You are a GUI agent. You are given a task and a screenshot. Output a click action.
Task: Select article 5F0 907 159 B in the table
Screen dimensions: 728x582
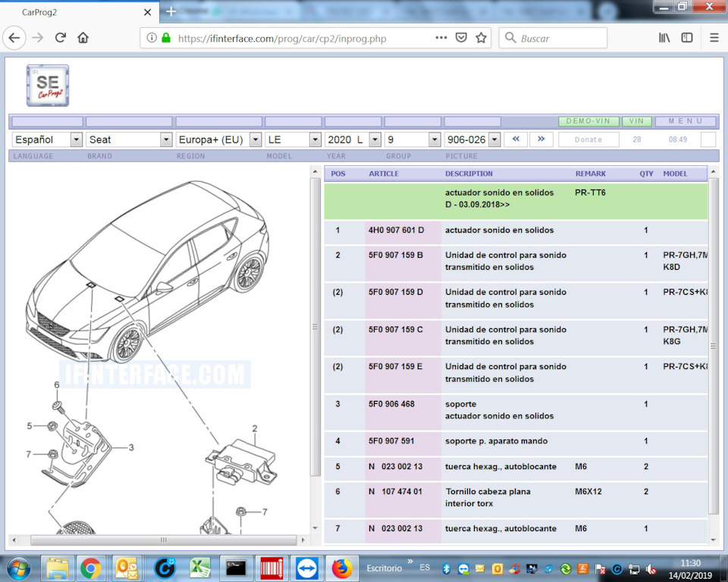(400, 255)
